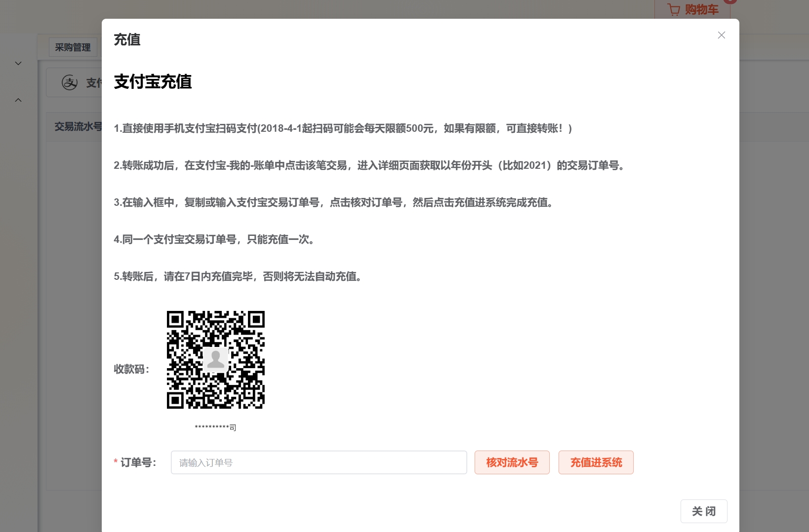809x532 pixels.
Task: Click the 关闭 button at the bottom
Action: [x=703, y=511]
